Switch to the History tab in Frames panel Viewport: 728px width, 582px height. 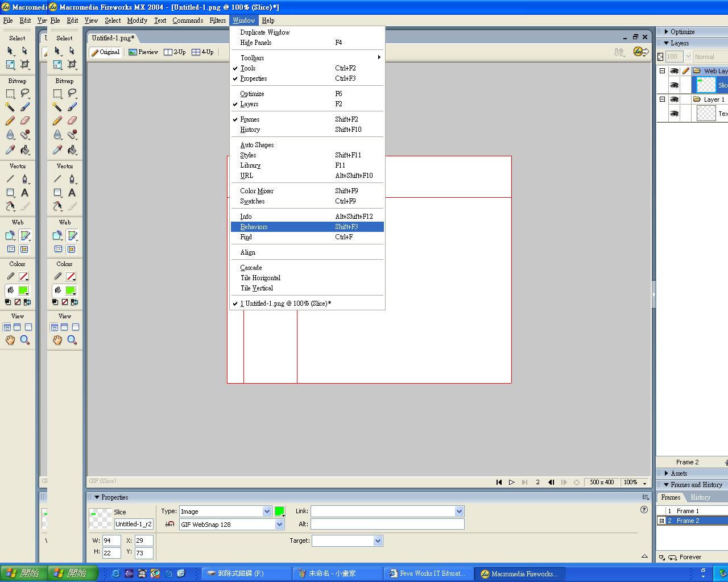click(x=700, y=497)
